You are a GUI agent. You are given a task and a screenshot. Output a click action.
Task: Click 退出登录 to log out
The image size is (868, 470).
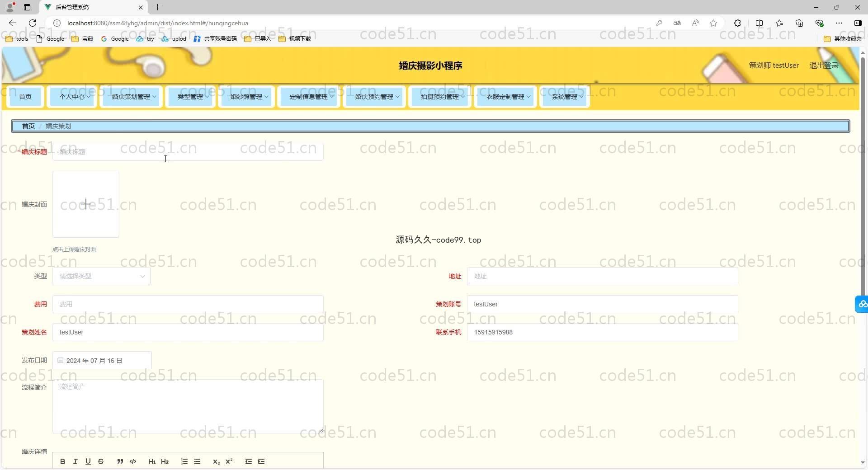(824, 66)
